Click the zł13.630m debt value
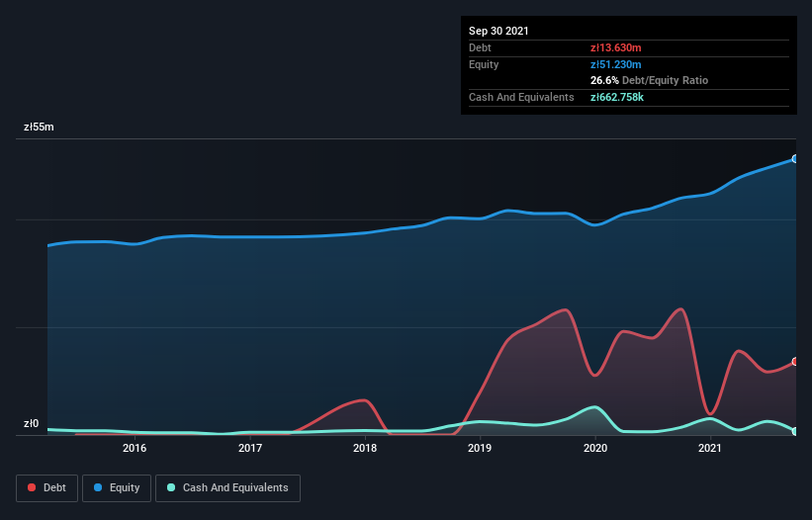 [x=616, y=48]
